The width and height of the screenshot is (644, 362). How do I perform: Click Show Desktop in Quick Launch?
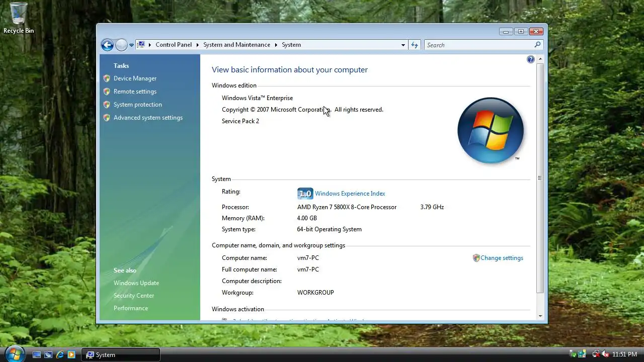point(37,354)
